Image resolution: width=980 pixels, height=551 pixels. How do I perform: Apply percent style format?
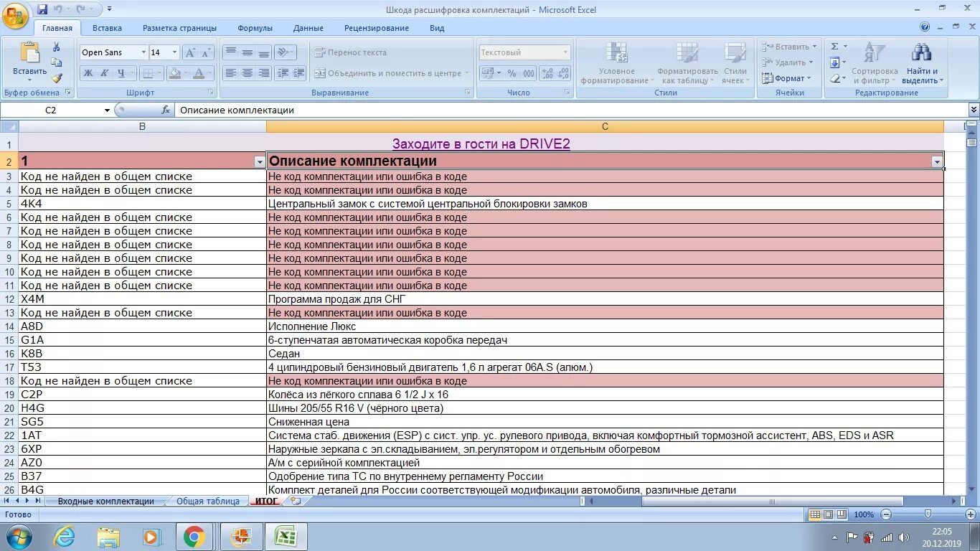[x=512, y=73]
